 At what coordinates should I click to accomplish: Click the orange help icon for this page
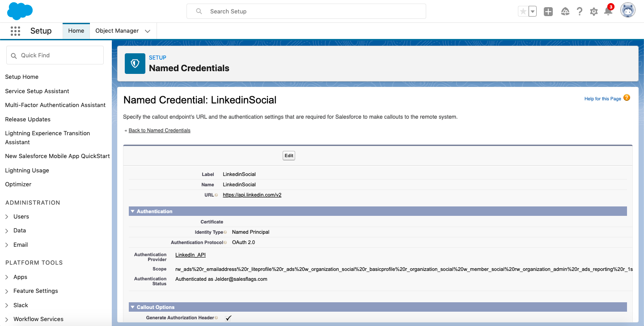[x=627, y=98]
